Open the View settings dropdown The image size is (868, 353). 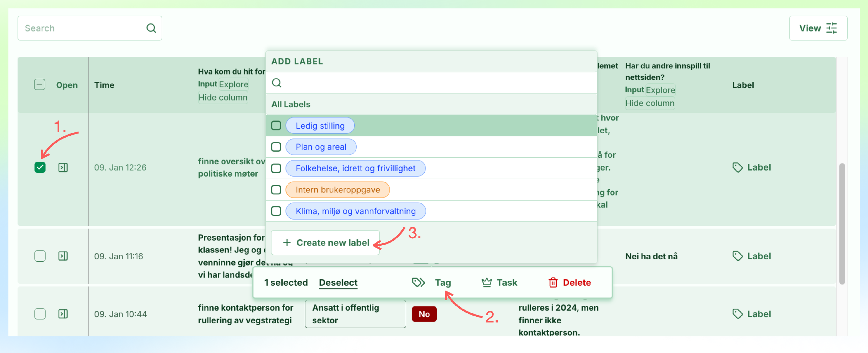tap(818, 28)
